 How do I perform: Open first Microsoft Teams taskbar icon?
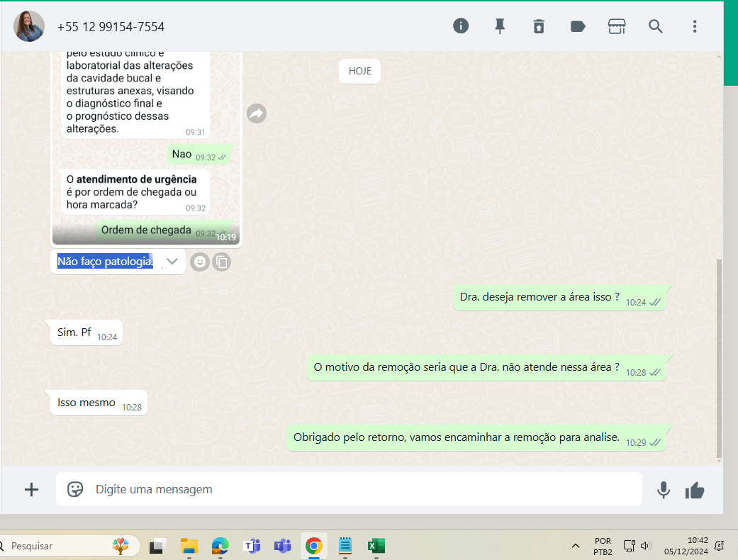pos(252,546)
